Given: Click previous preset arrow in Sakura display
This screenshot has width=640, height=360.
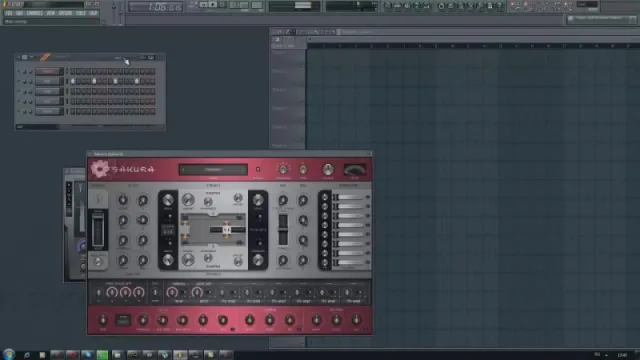Looking at the screenshot, I should (x=183, y=169).
